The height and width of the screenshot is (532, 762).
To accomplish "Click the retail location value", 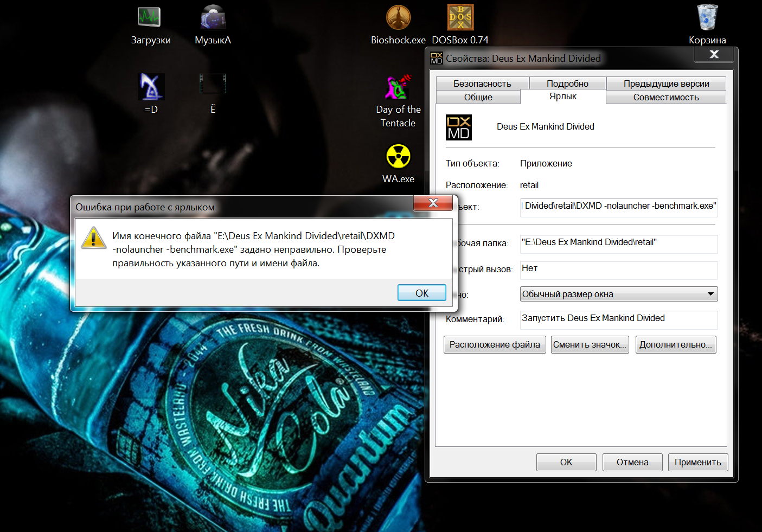I will 529,185.
